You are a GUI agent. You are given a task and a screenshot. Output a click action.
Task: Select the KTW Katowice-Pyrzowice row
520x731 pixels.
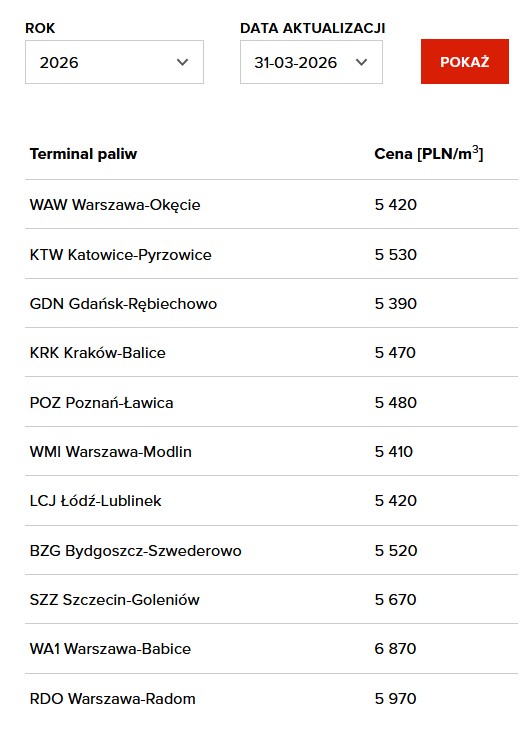coord(271,254)
